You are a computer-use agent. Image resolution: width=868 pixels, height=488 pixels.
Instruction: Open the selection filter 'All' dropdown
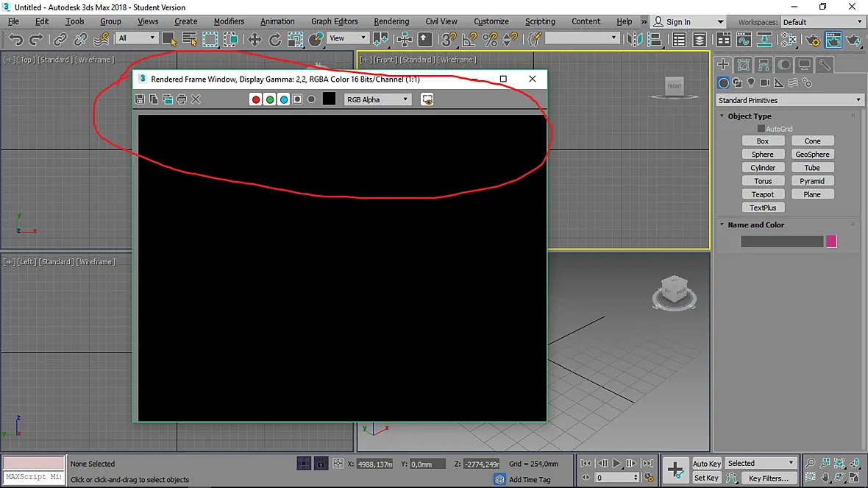pos(137,38)
